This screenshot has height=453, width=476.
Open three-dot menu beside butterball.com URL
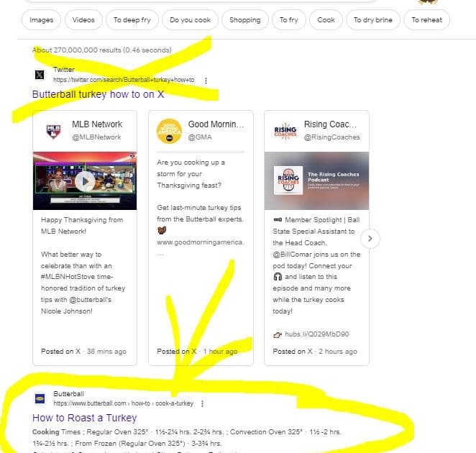tap(203, 403)
